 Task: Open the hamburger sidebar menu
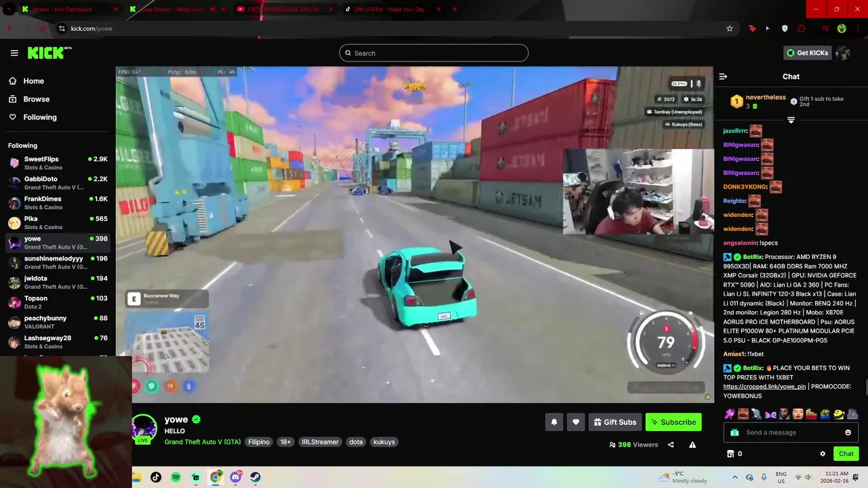pyautogui.click(x=14, y=53)
